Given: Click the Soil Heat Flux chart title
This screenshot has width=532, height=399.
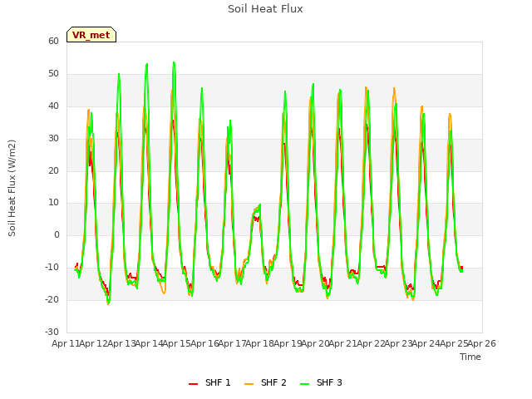Looking at the screenshot, I should [265, 9].
